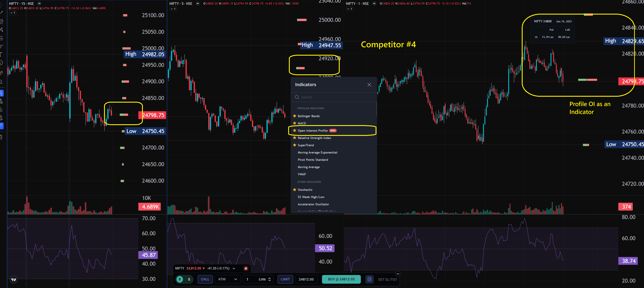Click the 'Low 24750.45' label on 15-minute chart
644x288 pixels.
tap(145, 131)
